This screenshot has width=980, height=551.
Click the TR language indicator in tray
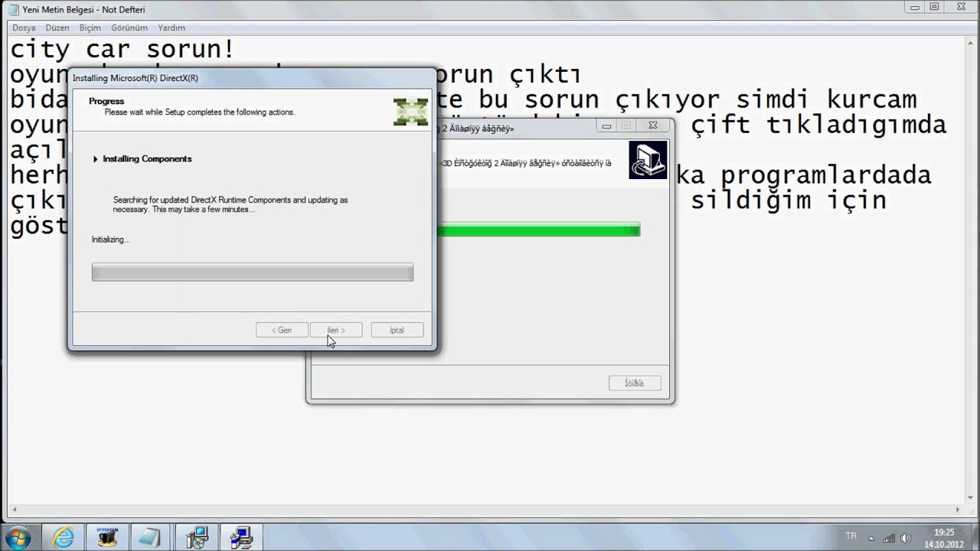[851, 536]
